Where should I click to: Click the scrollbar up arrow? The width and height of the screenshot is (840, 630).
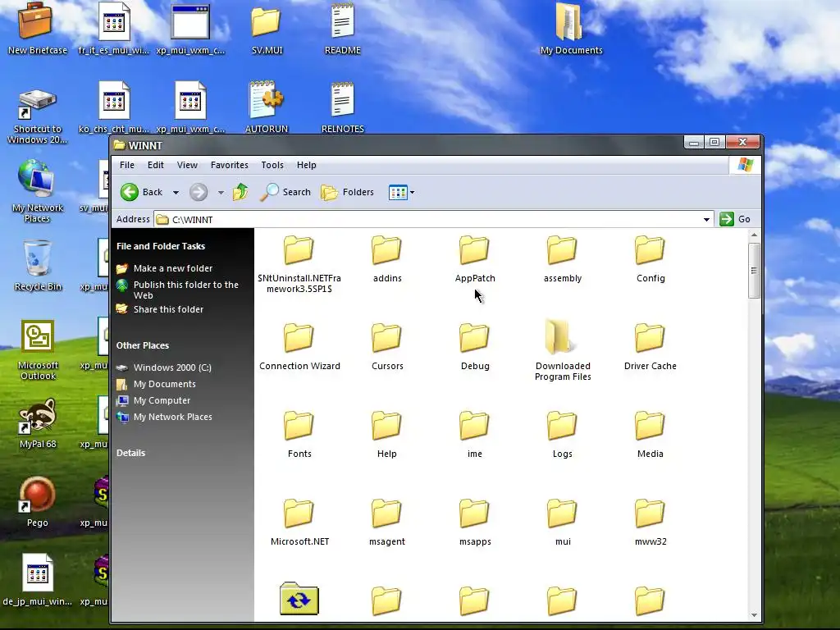point(755,235)
